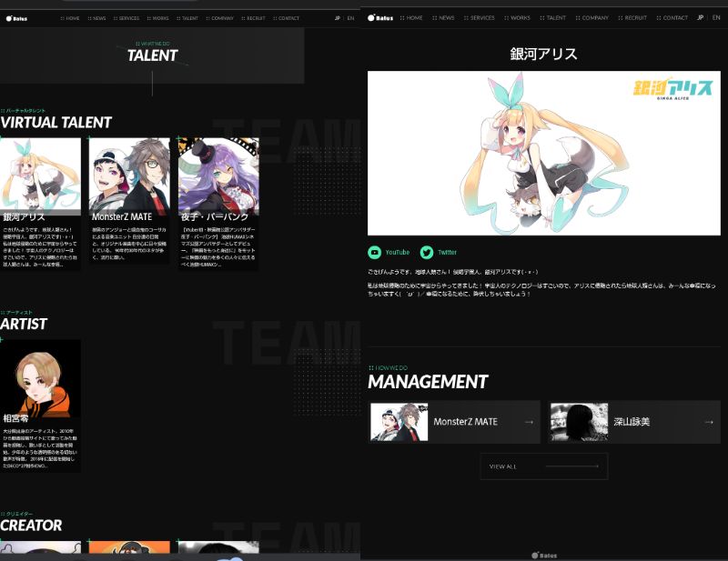Open 相宮零 artist card thumbnail
Screen dimensions: 728x561
[40, 376]
